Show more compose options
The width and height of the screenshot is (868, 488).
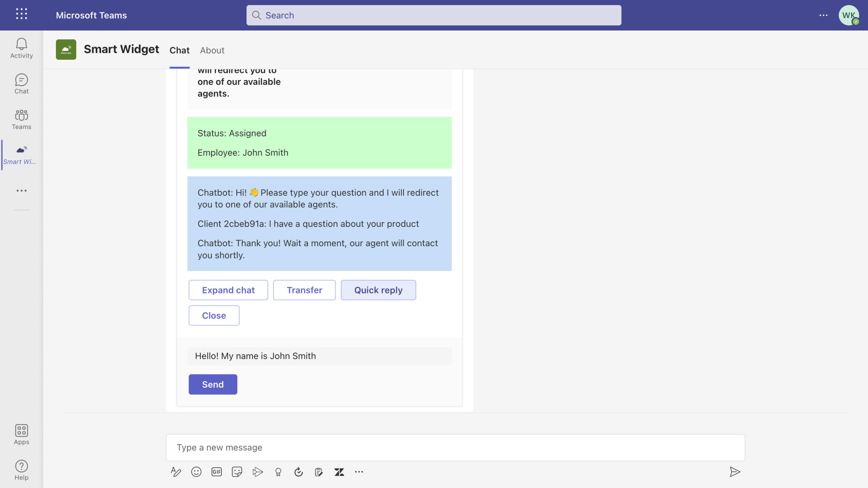pos(359,472)
